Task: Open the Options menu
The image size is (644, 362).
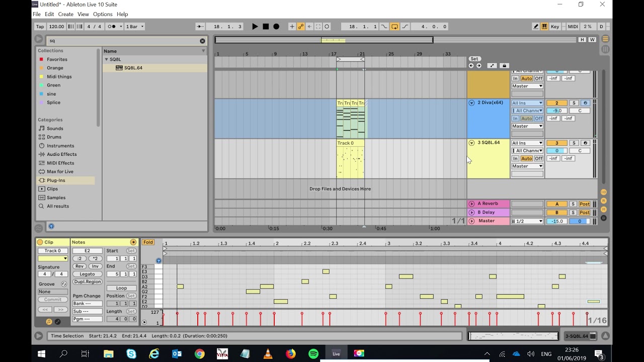Action: click(x=103, y=14)
